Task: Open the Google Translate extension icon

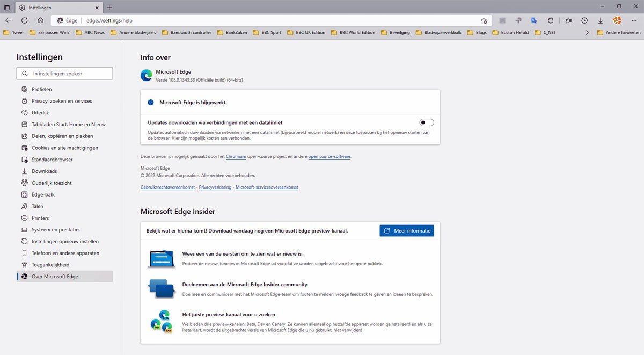Action: click(x=534, y=20)
